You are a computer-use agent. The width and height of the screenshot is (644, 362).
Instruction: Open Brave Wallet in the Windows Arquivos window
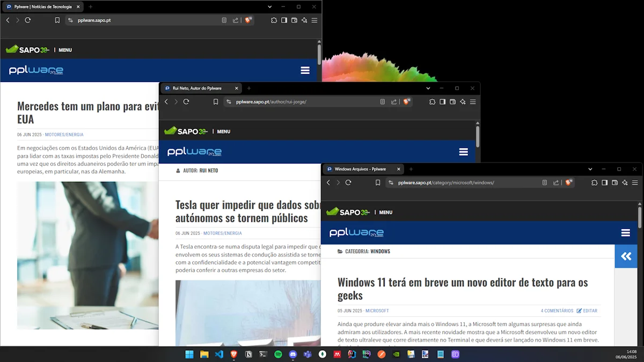[x=614, y=182]
